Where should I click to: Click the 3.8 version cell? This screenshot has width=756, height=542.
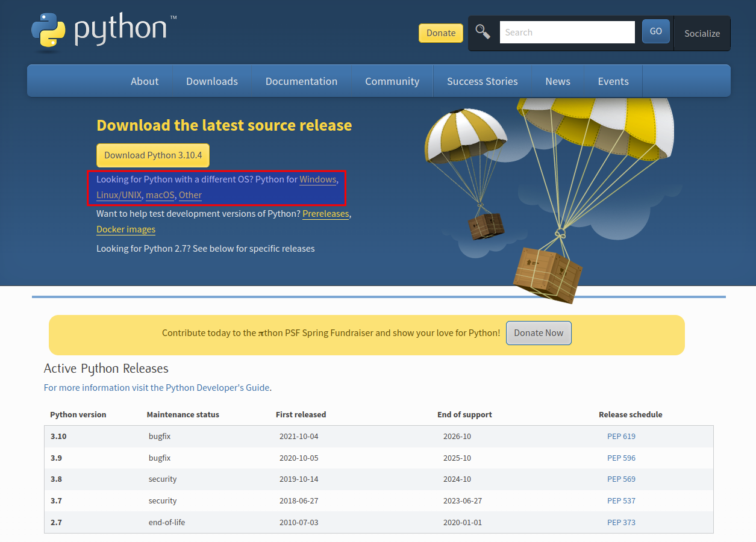57,479
